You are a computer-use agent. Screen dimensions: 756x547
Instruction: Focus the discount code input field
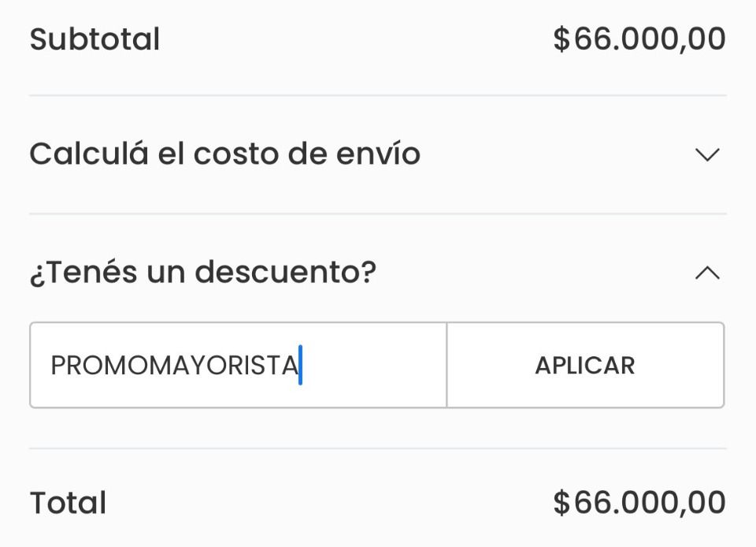(238, 365)
